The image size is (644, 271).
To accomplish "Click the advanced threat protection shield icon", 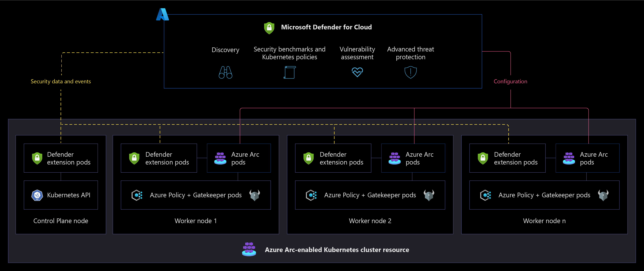I will pos(410,72).
